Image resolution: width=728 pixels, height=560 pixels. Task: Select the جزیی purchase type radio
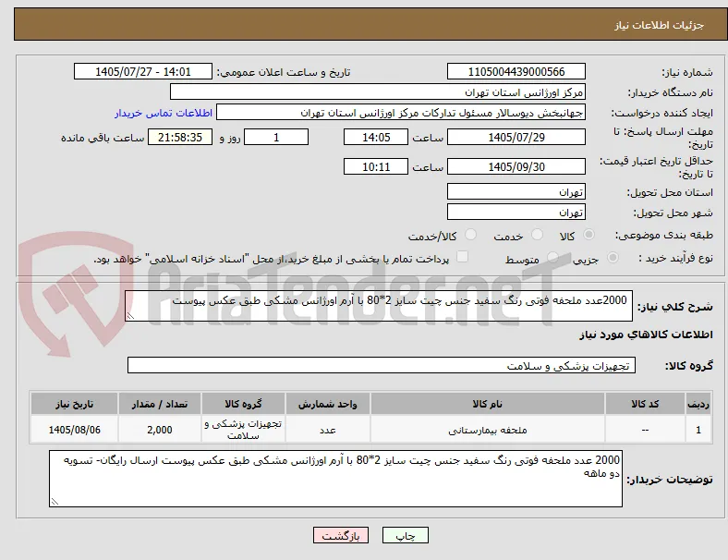tap(613, 257)
